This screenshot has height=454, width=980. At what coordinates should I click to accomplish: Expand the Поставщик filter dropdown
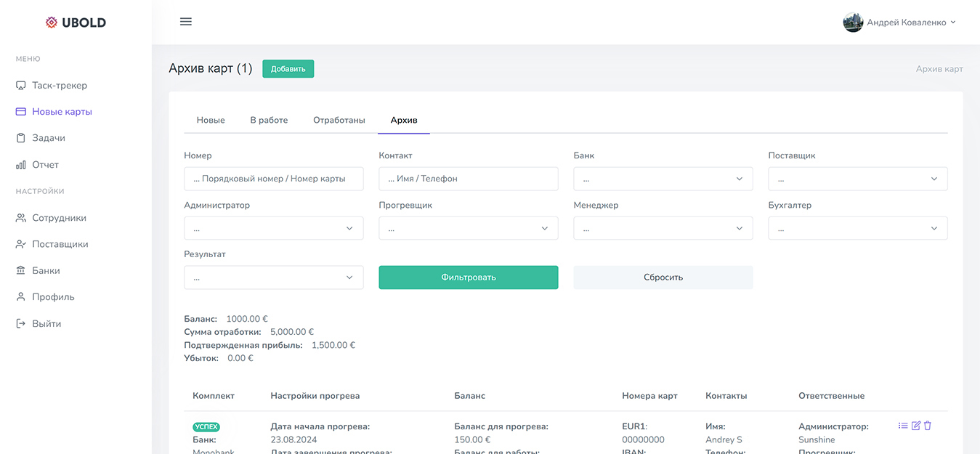tap(857, 179)
